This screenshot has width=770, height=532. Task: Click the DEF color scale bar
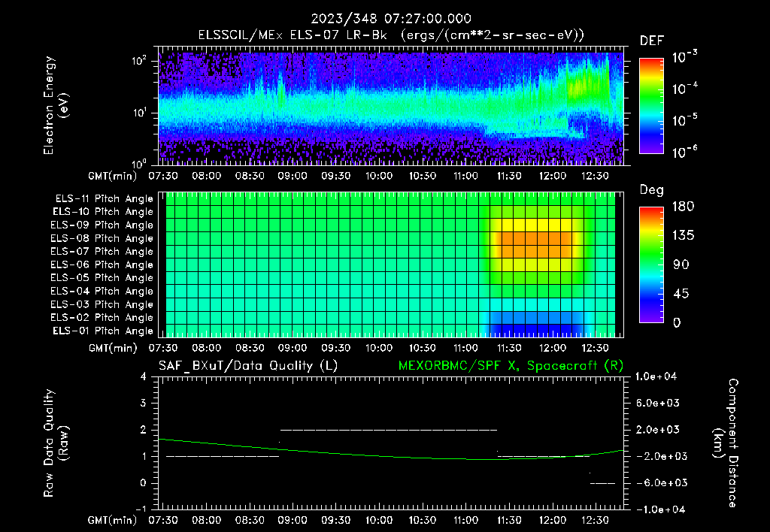(x=652, y=106)
